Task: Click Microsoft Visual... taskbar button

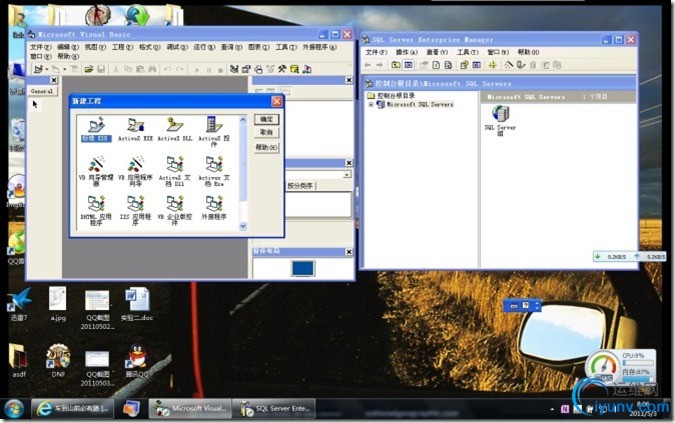Action: click(190, 408)
